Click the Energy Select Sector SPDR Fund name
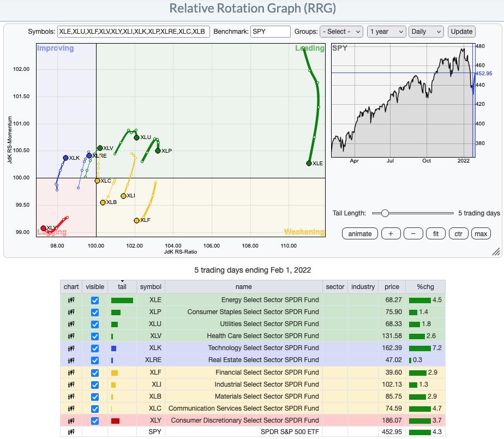The image size is (504, 439). click(x=270, y=300)
